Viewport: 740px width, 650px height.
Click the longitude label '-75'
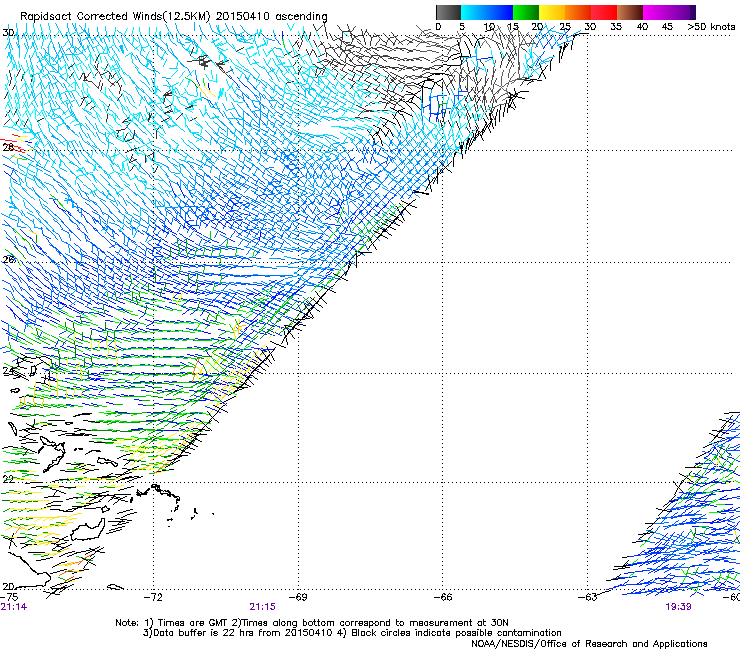[x=9, y=597]
